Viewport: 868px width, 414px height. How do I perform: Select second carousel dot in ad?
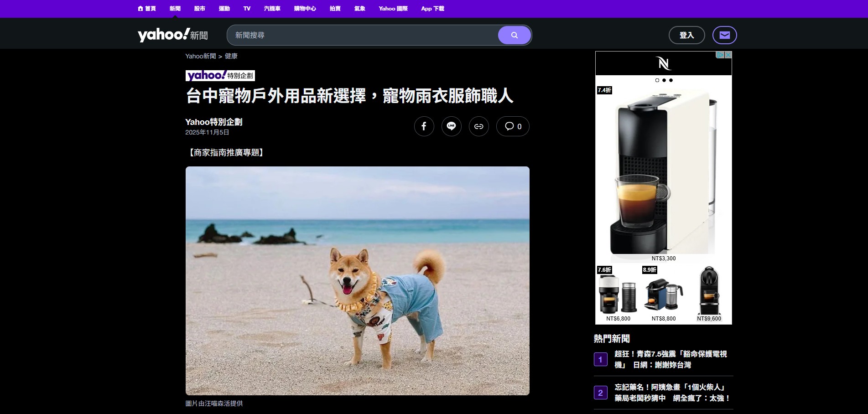[664, 80]
